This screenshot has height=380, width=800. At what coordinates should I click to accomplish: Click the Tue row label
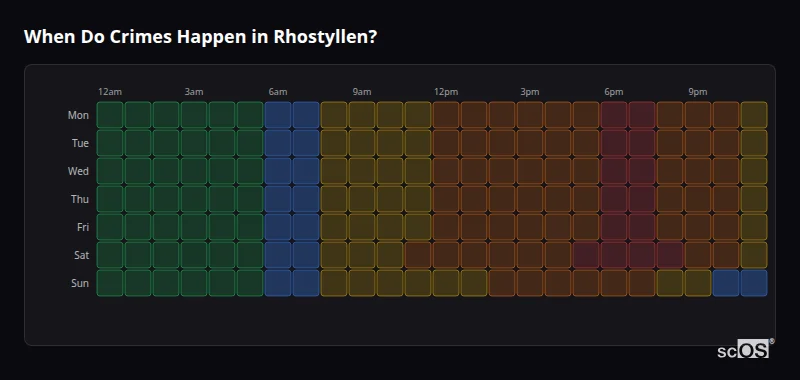(80, 143)
